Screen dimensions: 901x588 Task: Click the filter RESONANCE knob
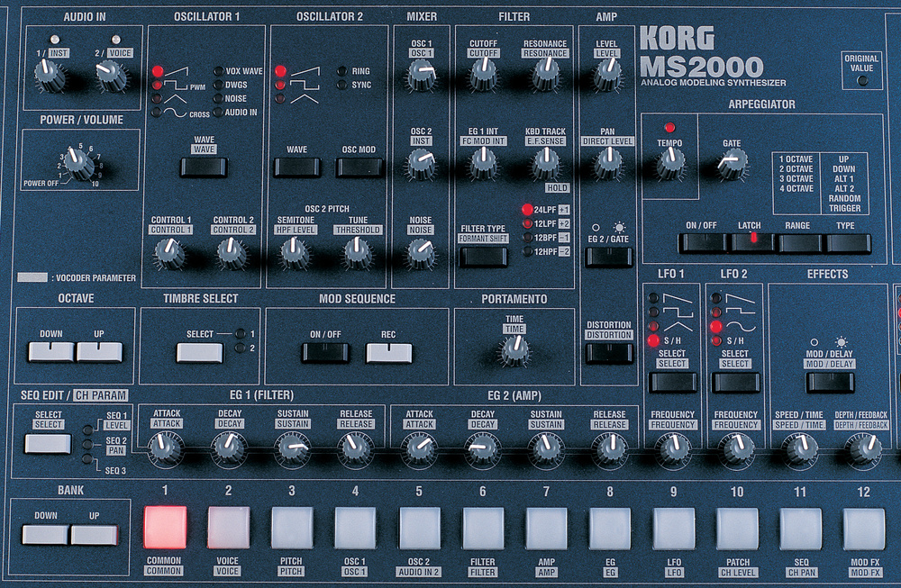[545, 75]
